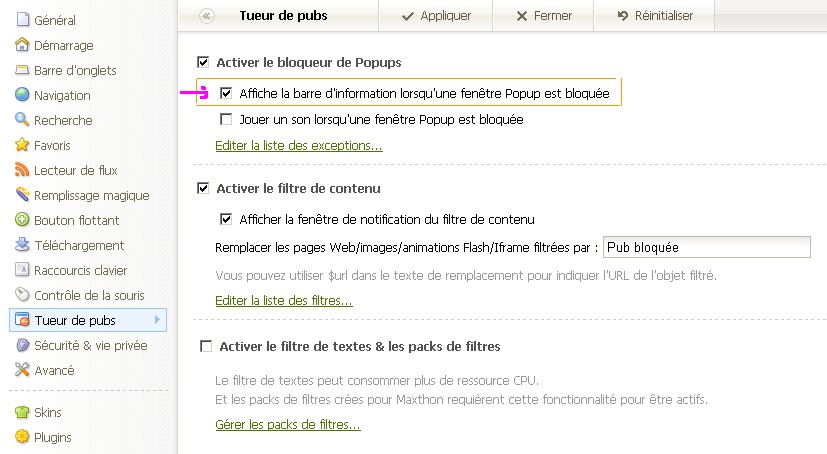This screenshot has width=827, height=454.
Task: Click the Barre d'onglets icon
Action: [x=22, y=70]
